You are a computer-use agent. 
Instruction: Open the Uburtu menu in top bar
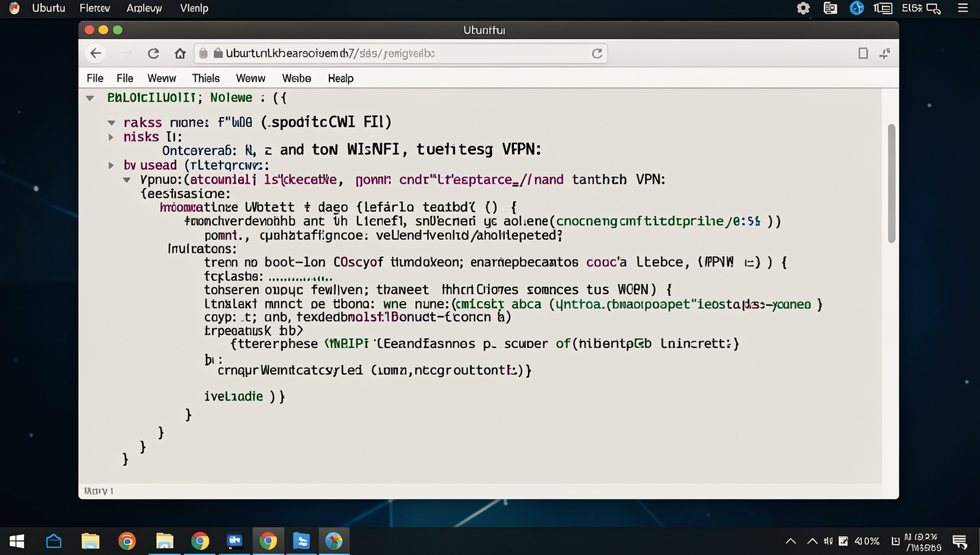[x=48, y=9]
